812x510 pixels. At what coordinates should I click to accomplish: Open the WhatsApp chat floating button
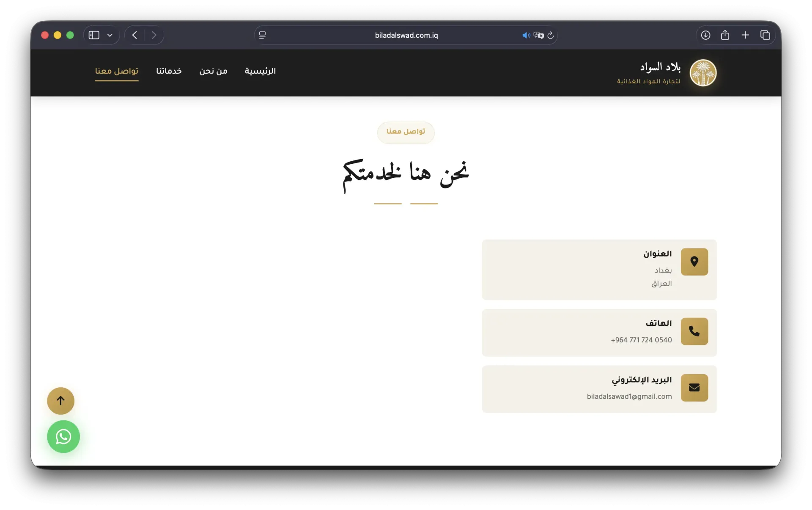(63, 436)
